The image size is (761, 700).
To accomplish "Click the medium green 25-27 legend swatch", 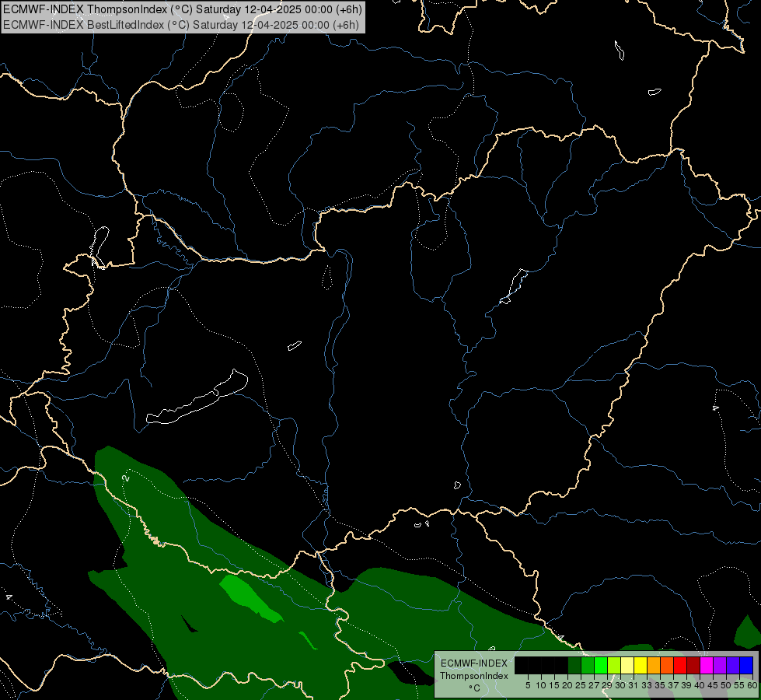I will [588, 665].
